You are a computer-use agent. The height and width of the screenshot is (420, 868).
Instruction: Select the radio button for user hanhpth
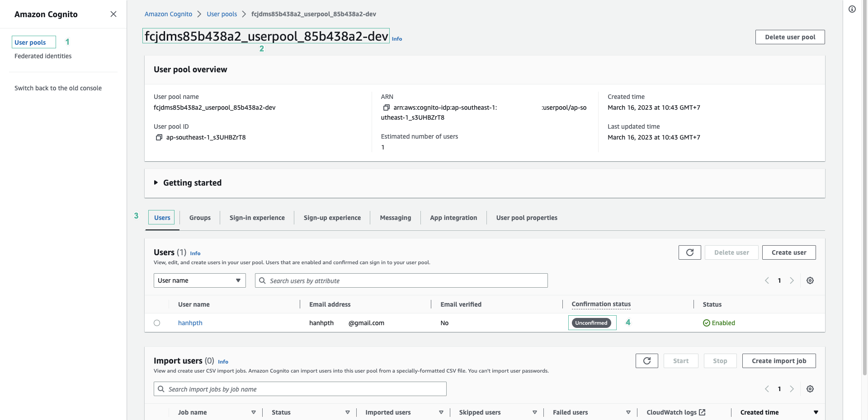coord(157,323)
